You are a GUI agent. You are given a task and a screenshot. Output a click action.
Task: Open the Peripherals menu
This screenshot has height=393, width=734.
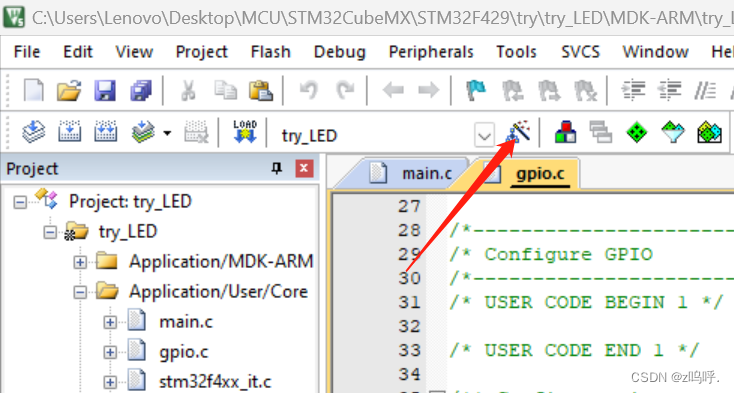[431, 51]
